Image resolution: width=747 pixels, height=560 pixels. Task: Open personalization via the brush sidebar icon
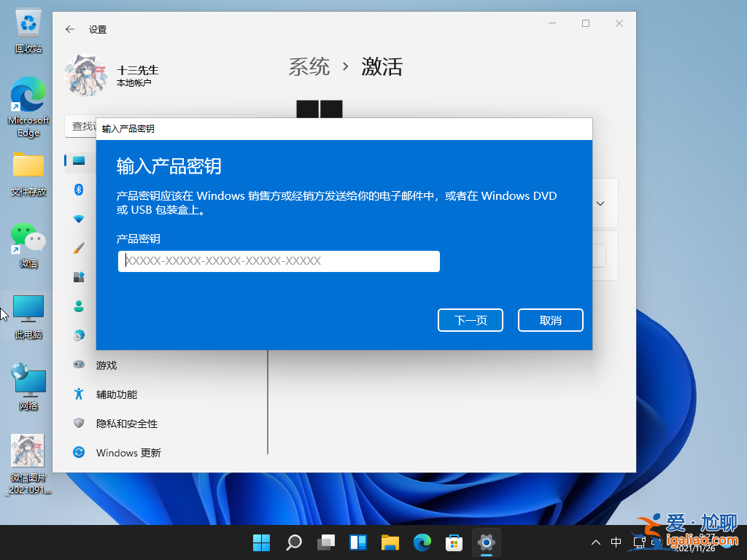click(78, 248)
